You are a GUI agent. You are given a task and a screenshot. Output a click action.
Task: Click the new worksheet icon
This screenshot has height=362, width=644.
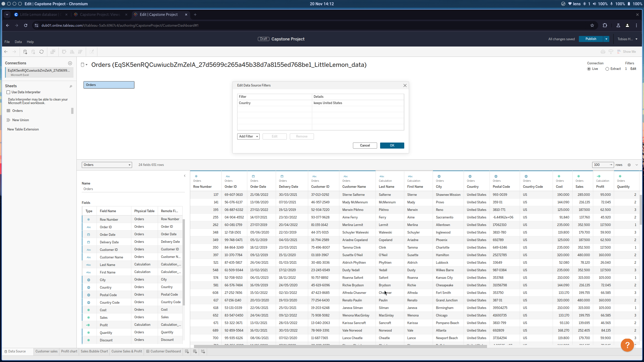click(187, 351)
